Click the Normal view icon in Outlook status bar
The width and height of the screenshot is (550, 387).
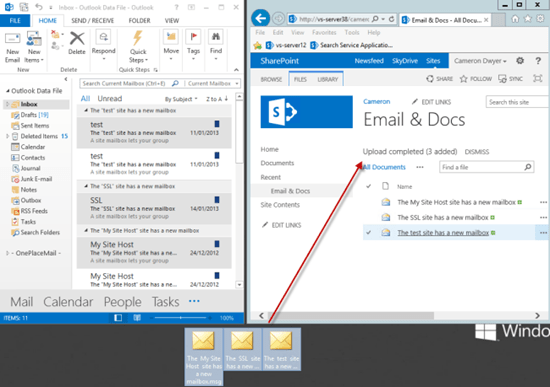click(118, 318)
